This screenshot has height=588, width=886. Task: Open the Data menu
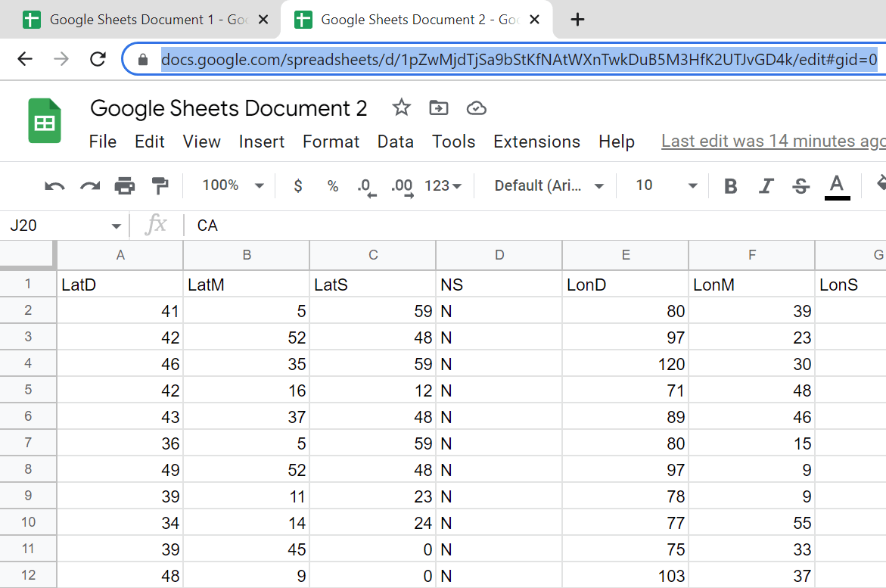click(x=396, y=142)
